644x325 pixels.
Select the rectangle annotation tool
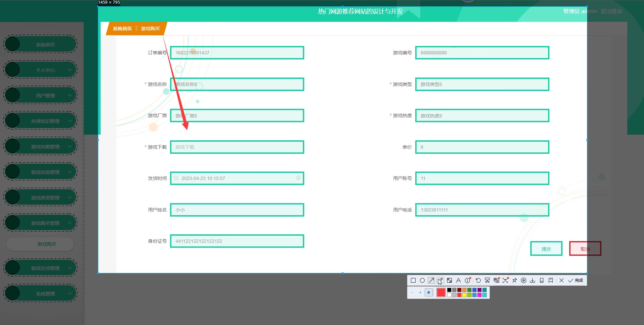(413, 280)
